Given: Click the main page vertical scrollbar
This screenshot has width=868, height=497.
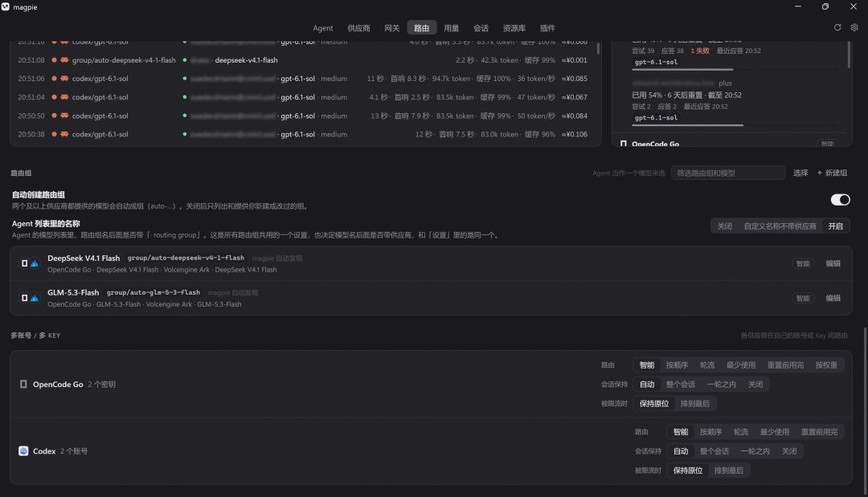Looking at the screenshot, I should pyautogui.click(x=866, y=409).
